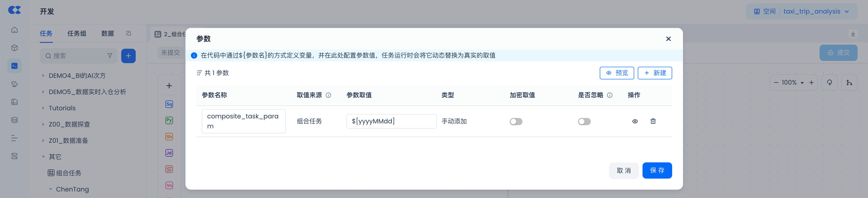Delete the composite_task_param parameter row
The width and height of the screenshot is (868, 198).
(x=653, y=121)
